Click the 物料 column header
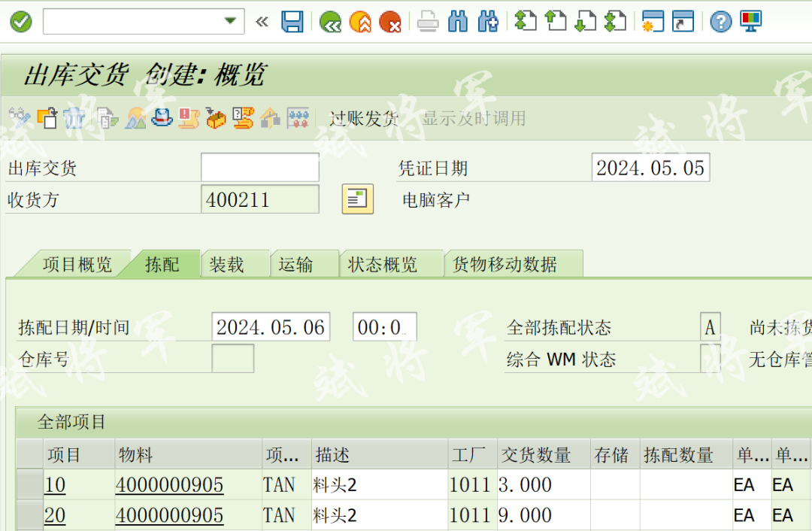 coord(188,454)
